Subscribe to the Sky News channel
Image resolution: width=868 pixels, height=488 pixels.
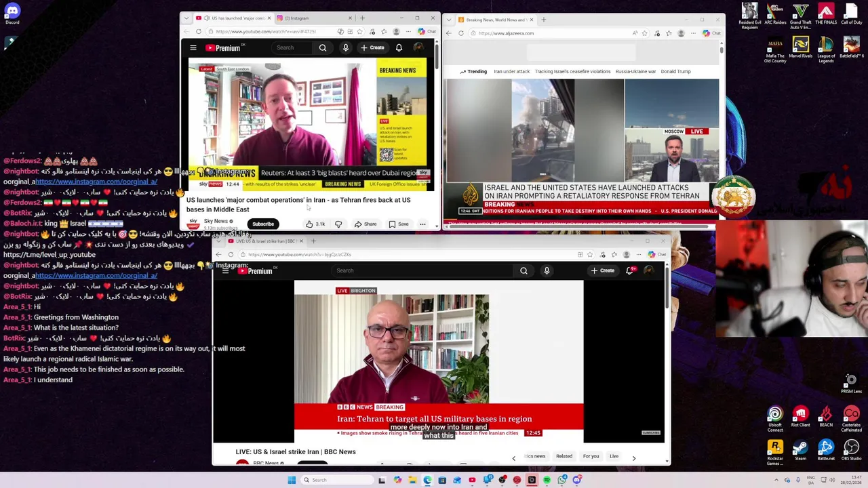tap(263, 224)
